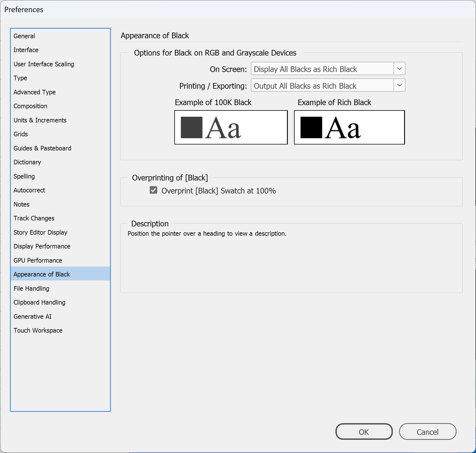Click the Rich Black example preview
476x453 pixels.
(350, 127)
